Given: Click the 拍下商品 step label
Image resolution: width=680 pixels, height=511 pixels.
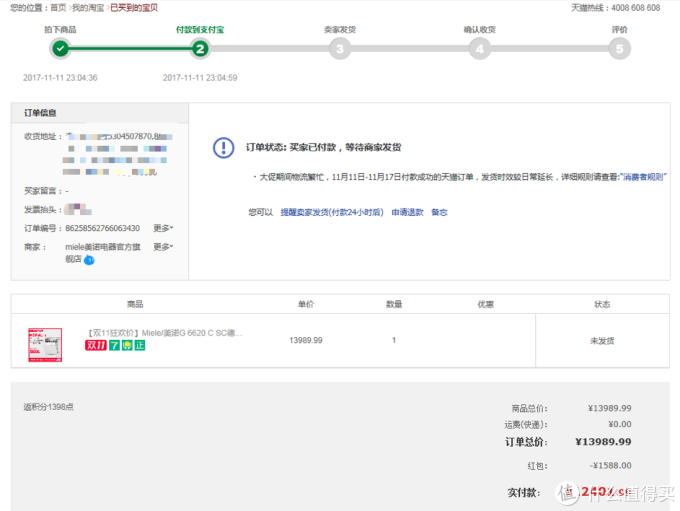Looking at the screenshot, I should point(60,29).
